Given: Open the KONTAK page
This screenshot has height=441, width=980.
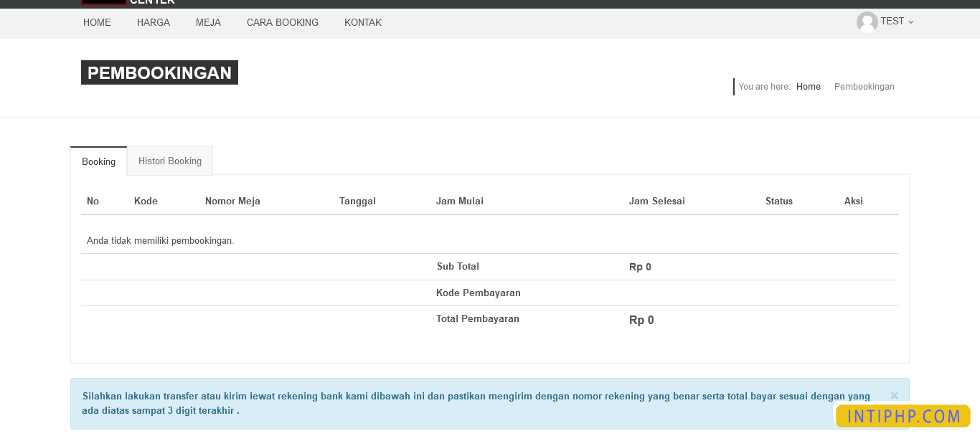Looking at the screenshot, I should (363, 23).
